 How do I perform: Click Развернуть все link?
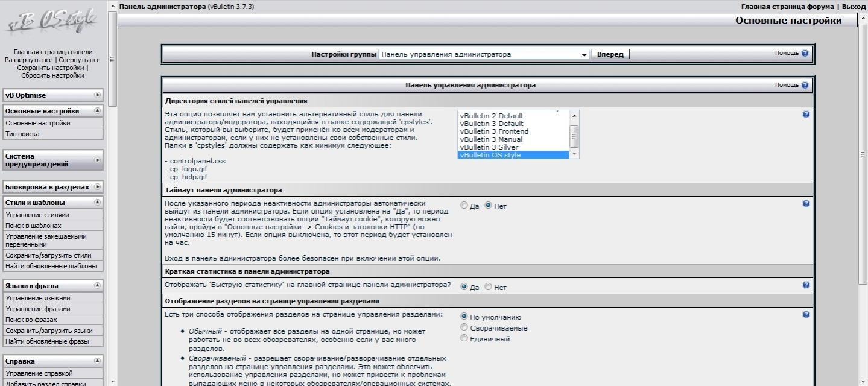click(28, 60)
